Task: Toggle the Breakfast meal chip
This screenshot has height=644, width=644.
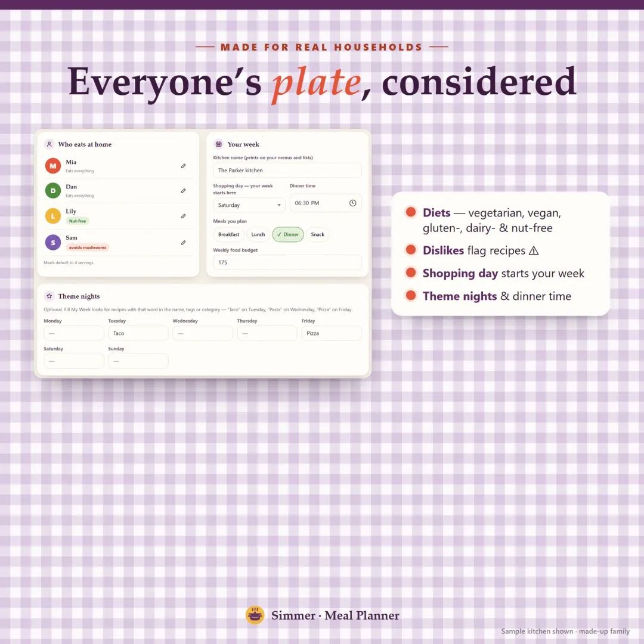Action: pos(228,234)
